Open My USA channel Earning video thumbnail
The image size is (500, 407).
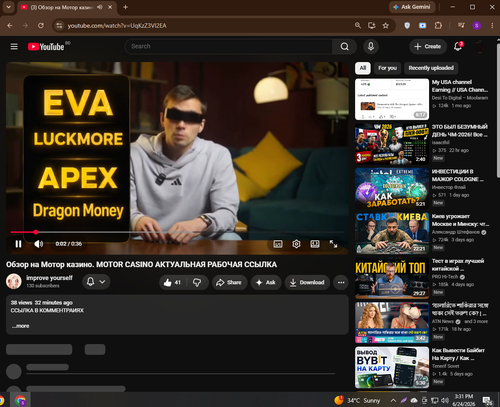click(392, 99)
